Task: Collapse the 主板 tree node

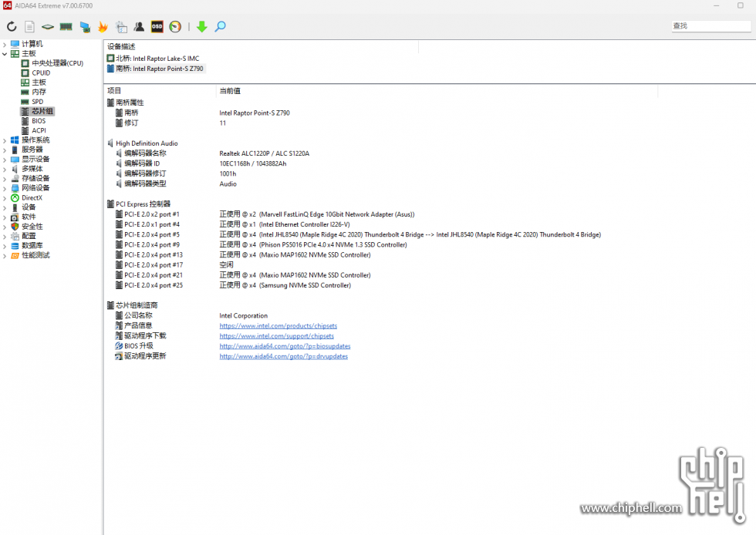Action: (5, 54)
